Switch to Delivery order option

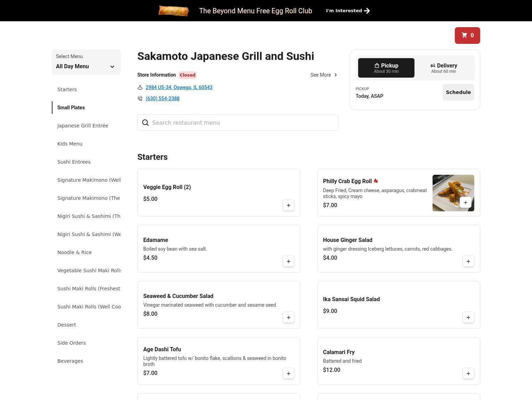[443, 68]
